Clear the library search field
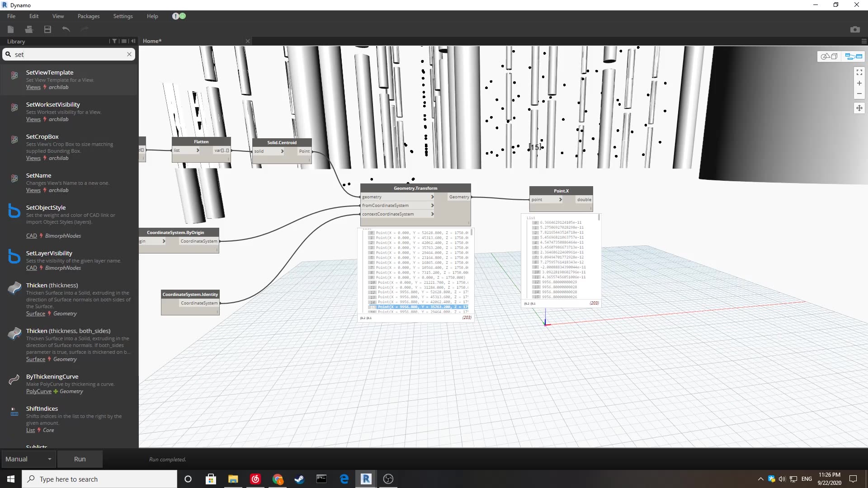Image resolution: width=868 pixels, height=488 pixels. 129,54
